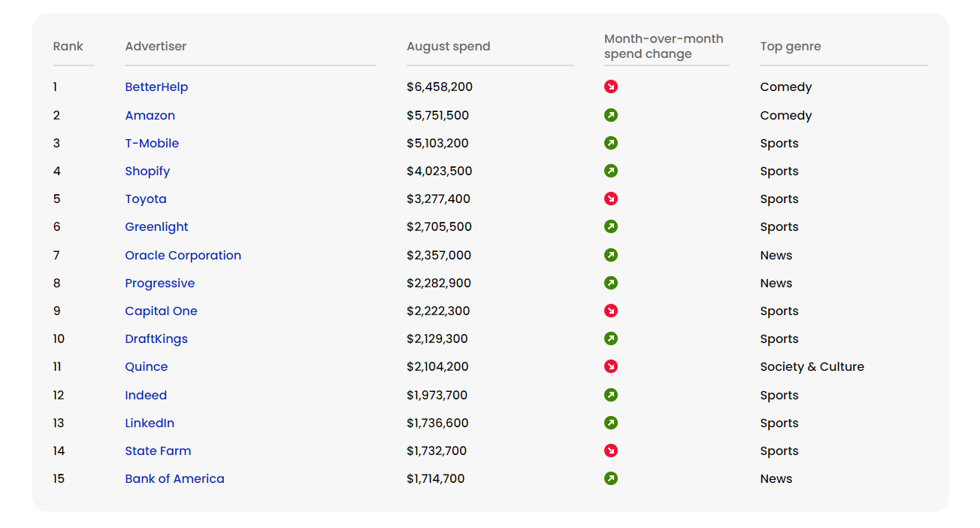Viewport: 980px width, 528px height.
Task: Open the Toyota link
Action: [146, 199]
